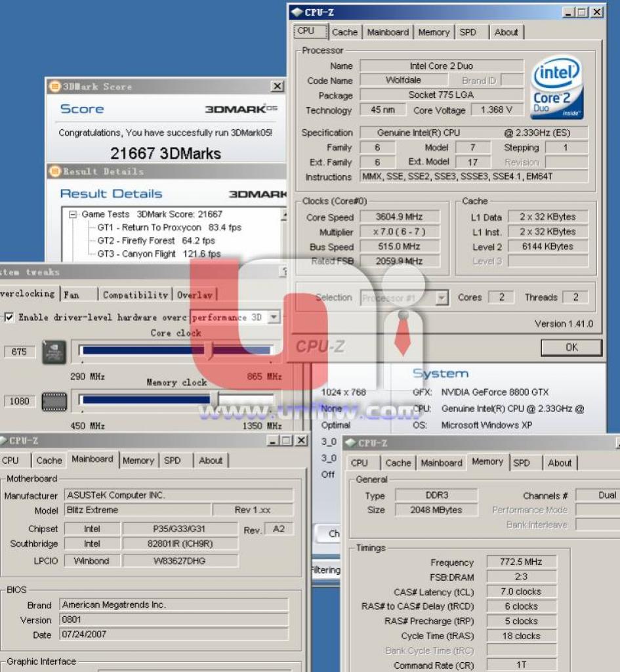Click the memory chip icon

coord(54,402)
